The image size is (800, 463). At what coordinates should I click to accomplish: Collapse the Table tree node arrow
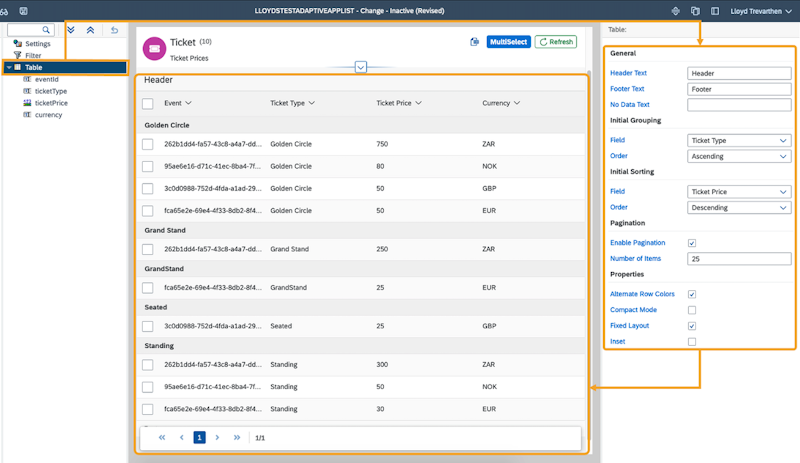tap(9, 67)
